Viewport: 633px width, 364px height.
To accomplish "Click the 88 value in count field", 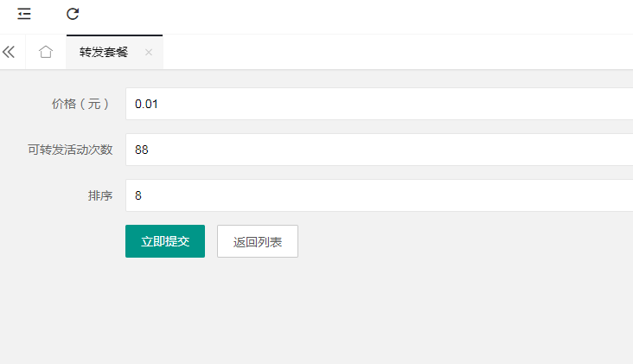I will point(142,150).
